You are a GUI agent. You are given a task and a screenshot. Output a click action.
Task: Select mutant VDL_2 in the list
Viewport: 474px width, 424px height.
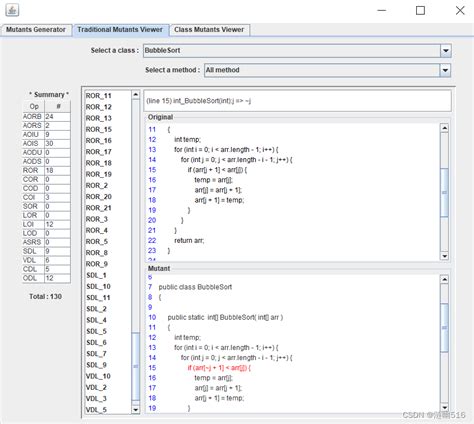click(x=96, y=387)
